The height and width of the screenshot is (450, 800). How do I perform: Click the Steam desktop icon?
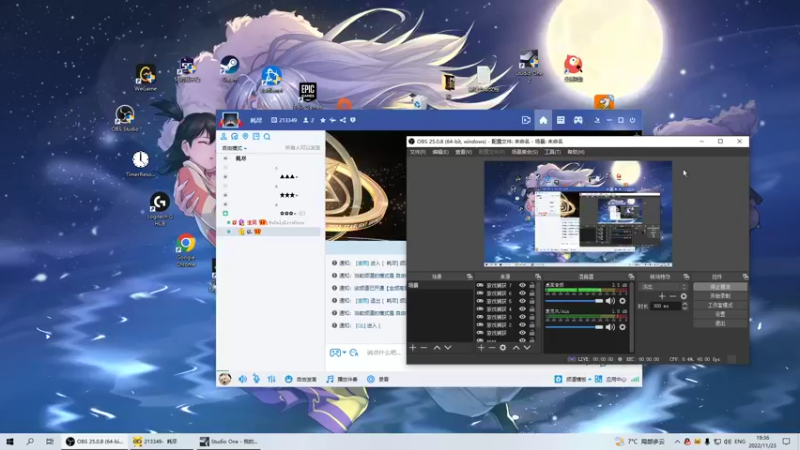(230, 70)
